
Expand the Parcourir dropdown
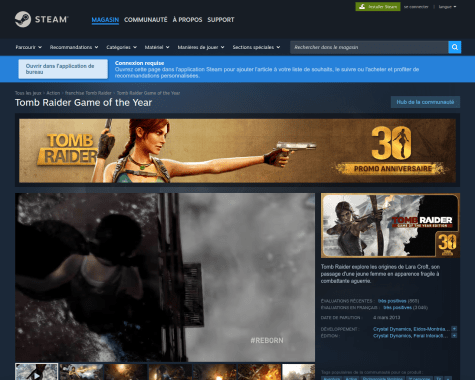click(29, 47)
